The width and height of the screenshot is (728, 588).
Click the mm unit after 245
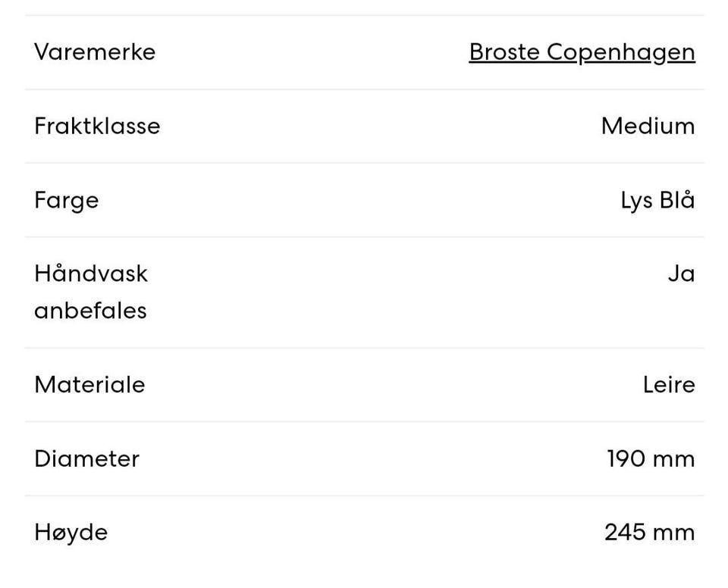click(x=674, y=533)
